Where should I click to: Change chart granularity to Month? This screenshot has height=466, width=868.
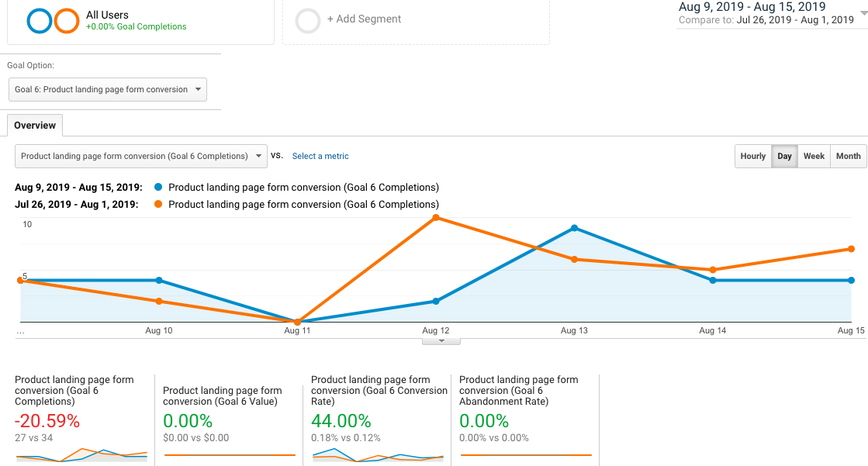click(848, 156)
